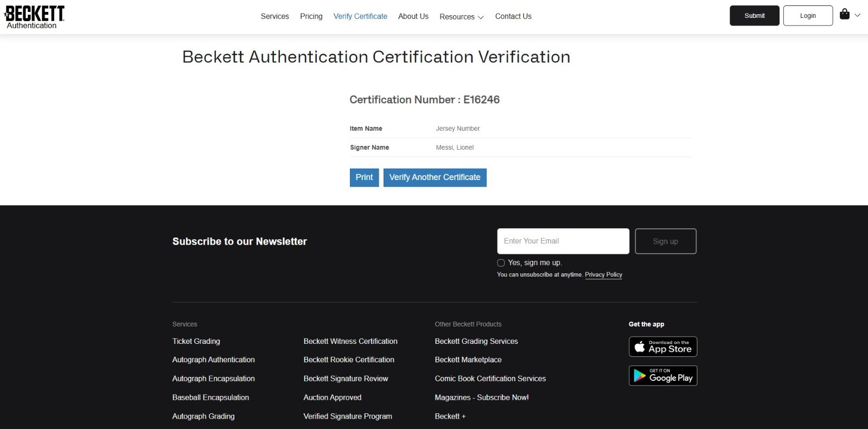Click the Beckett Authentication logo
The image size is (868, 429).
click(35, 17)
